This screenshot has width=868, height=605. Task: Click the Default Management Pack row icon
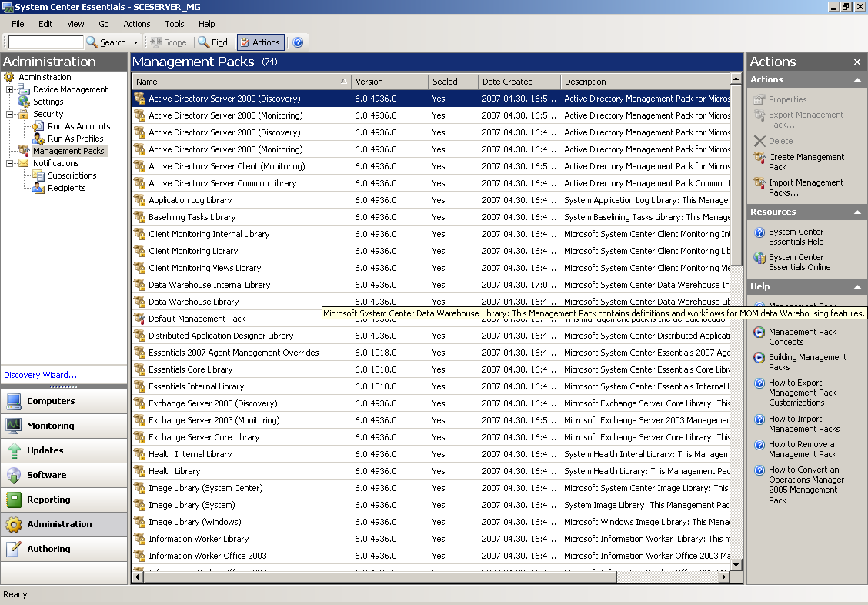[x=139, y=319]
